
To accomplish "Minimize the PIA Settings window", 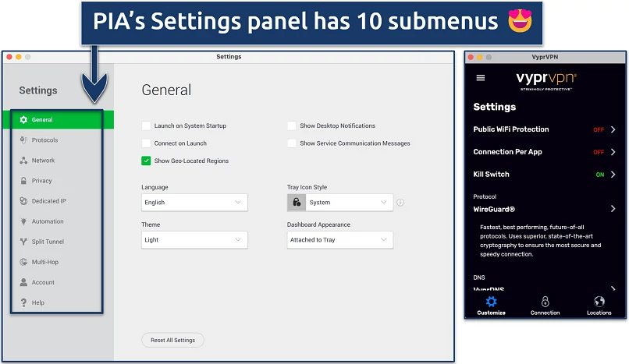I will 19,57.
